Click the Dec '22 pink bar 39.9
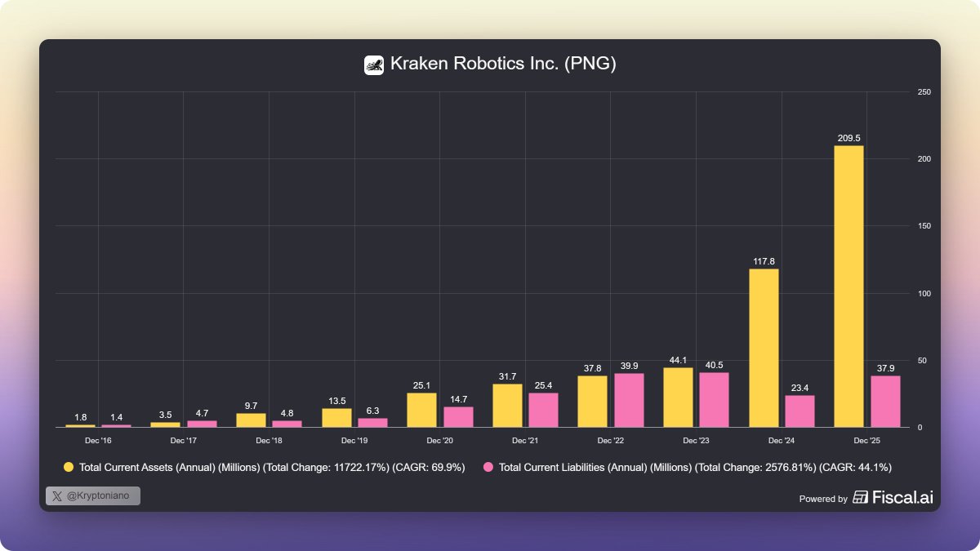Image resolution: width=980 pixels, height=551 pixels. click(x=629, y=400)
